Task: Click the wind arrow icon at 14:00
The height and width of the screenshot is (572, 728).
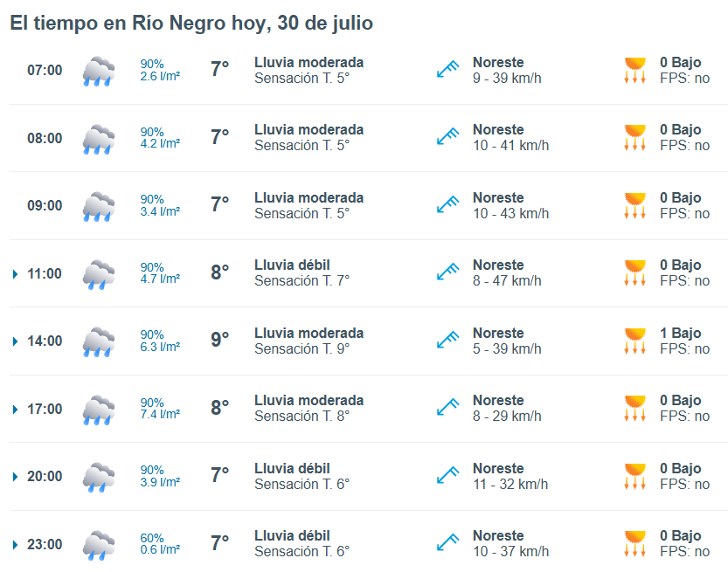Action: (x=447, y=340)
